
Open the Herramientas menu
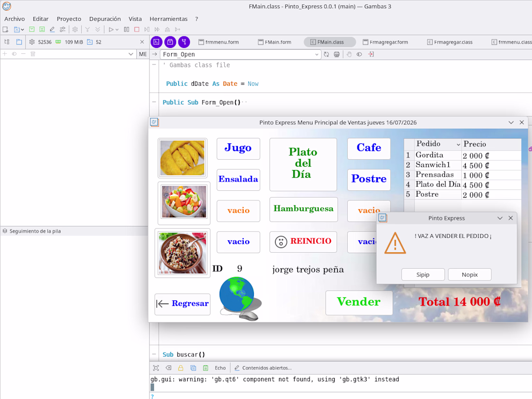pyautogui.click(x=168, y=19)
